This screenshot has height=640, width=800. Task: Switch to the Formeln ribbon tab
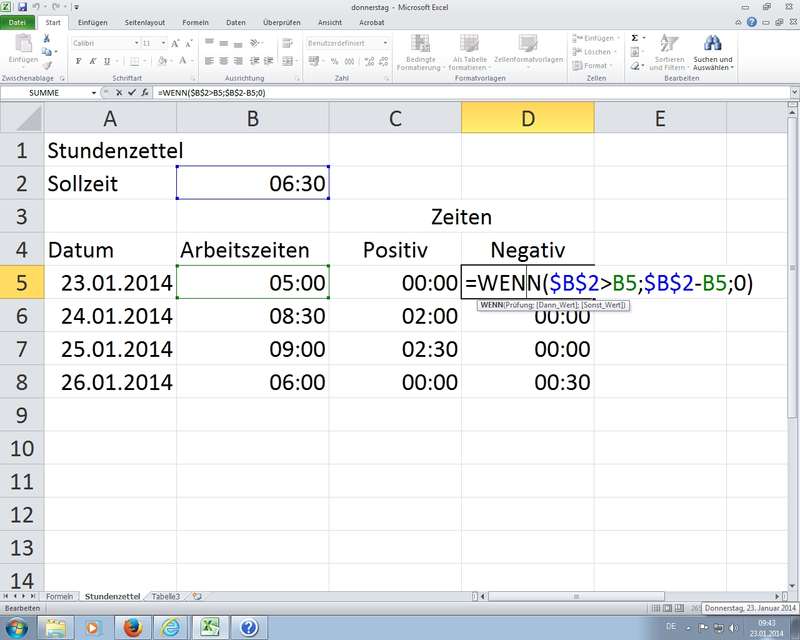pyautogui.click(x=195, y=22)
